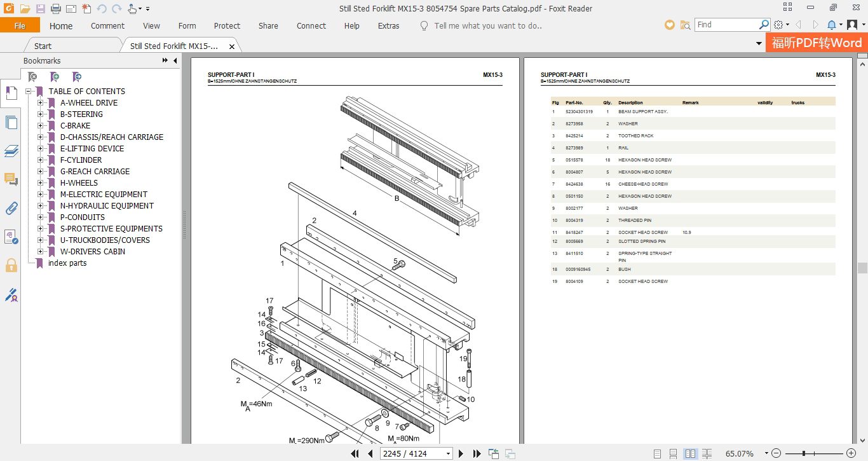The height and width of the screenshot is (461, 868).
Task: Open the W-DRIVERS CABIN bookmark
Action: tap(93, 252)
